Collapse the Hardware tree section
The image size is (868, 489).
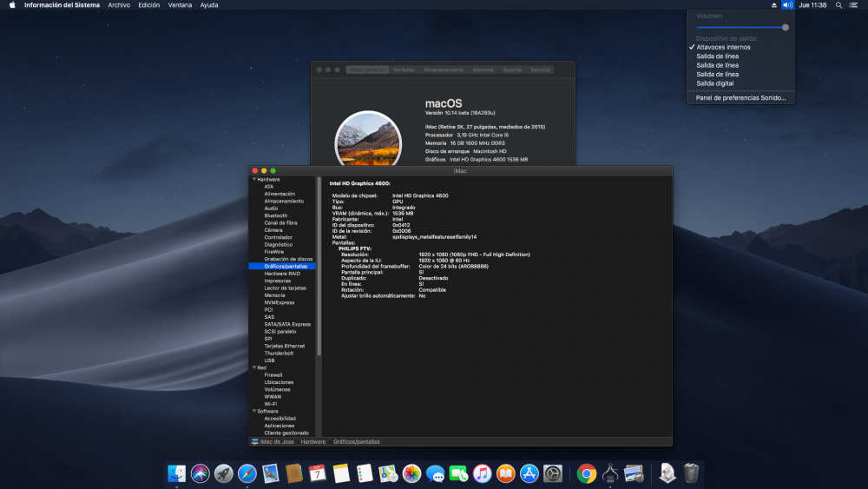tap(254, 180)
